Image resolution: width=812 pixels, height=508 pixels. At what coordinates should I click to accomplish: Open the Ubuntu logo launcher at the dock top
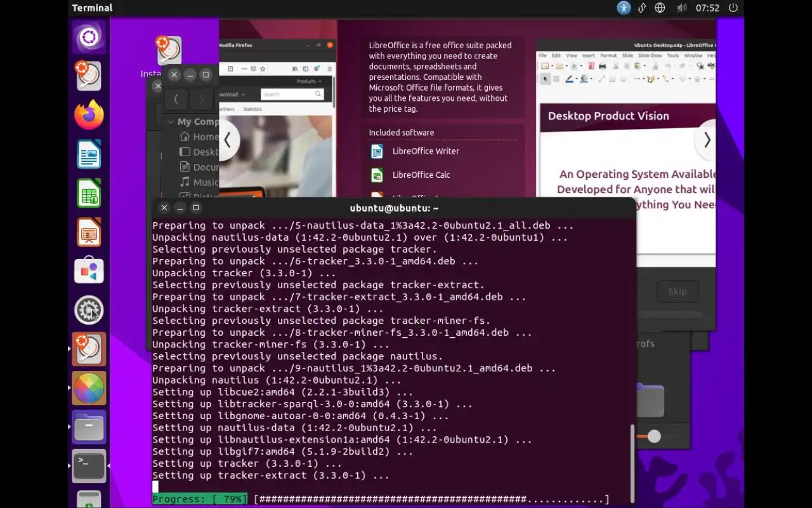click(x=89, y=37)
